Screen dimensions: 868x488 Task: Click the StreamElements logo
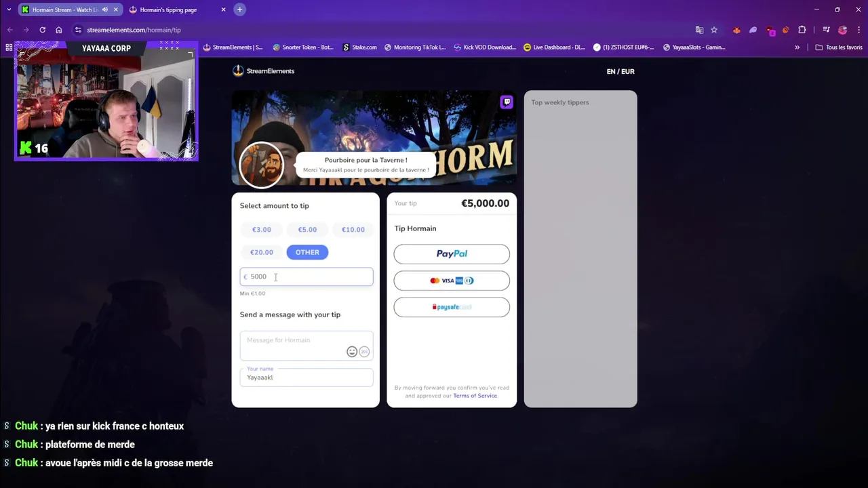point(264,71)
